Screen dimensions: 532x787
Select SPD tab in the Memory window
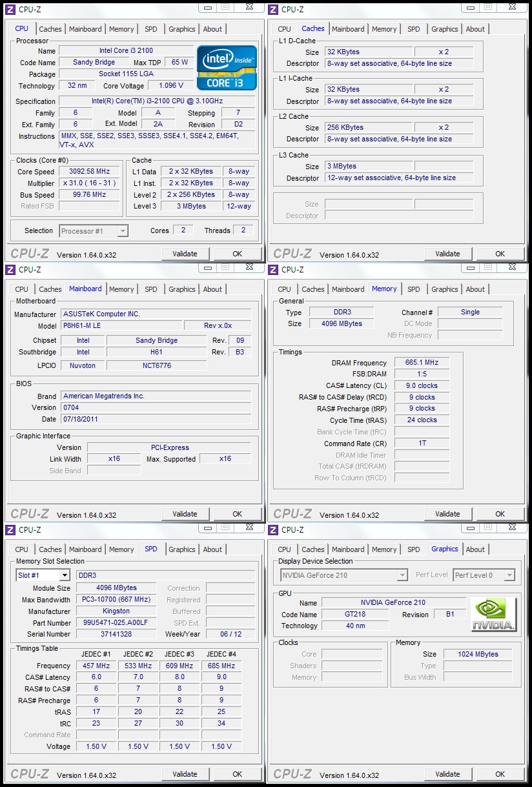point(414,289)
